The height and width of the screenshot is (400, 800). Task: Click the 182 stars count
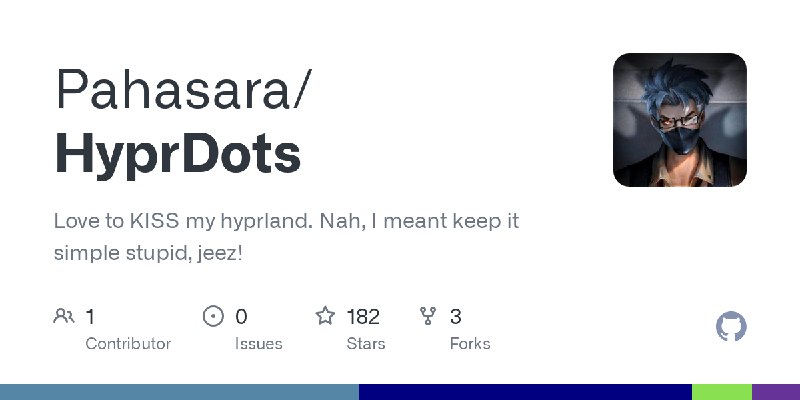(x=363, y=317)
